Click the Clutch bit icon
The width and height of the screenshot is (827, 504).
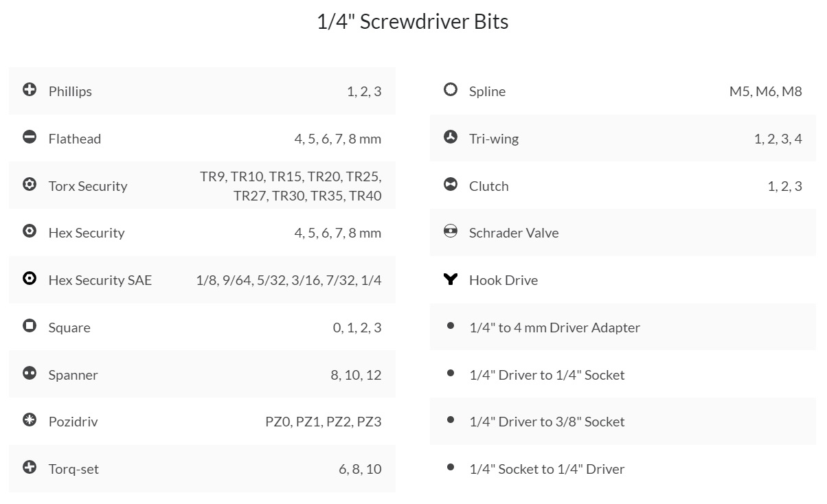click(451, 184)
